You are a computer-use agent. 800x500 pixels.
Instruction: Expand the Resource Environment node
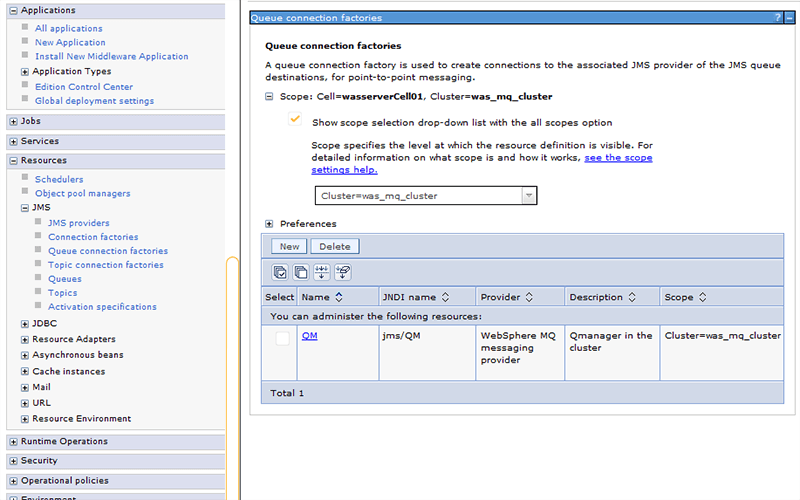click(24, 419)
